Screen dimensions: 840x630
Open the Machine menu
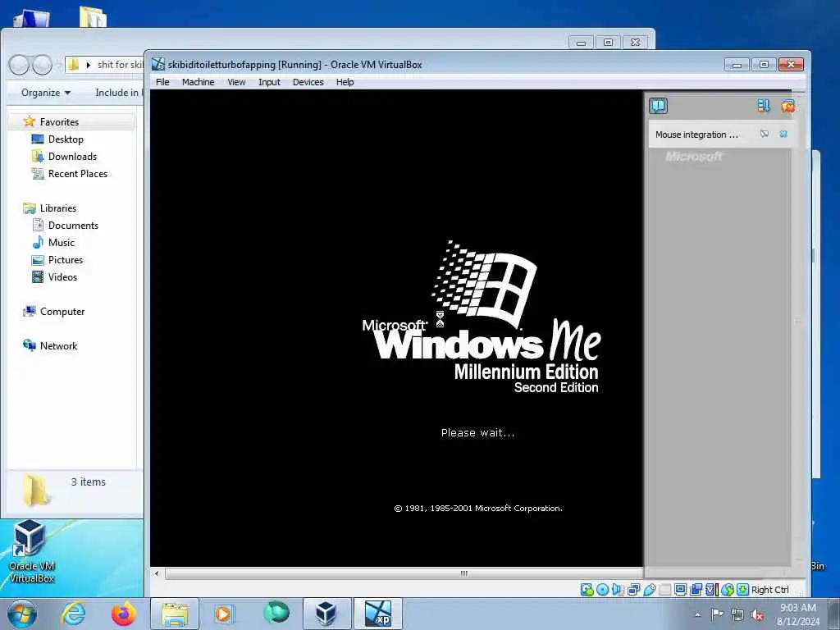point(198,82)
